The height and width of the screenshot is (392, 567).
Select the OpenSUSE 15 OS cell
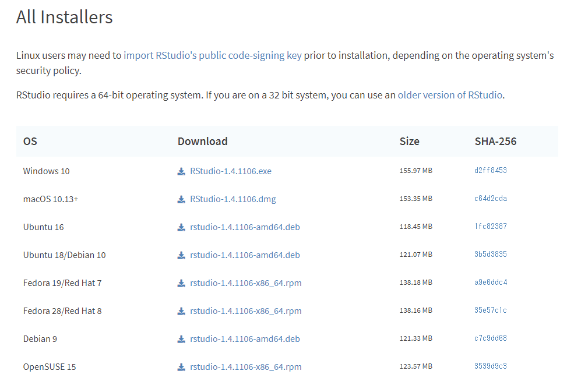click(x=50, y=367)
